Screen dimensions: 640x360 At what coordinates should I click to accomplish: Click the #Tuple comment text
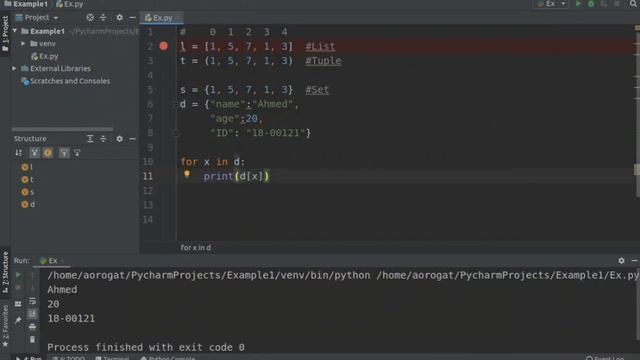click(323, 61)
